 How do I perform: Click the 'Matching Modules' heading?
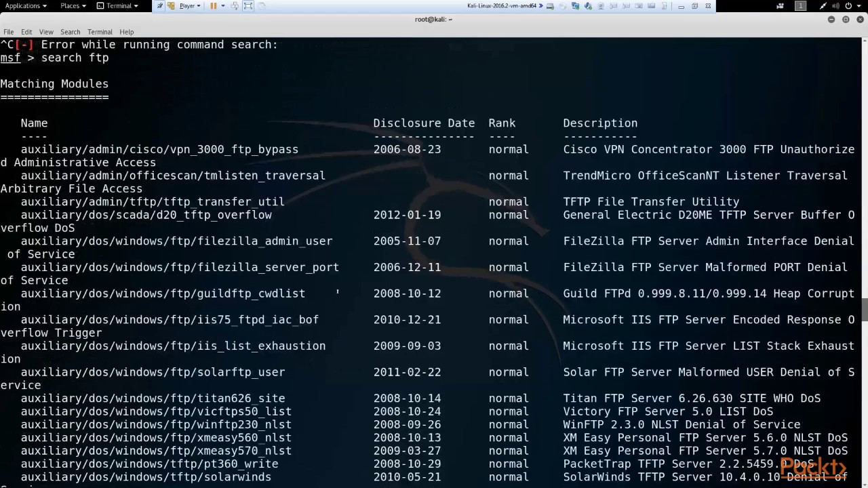pyautogui.click(x=54, y=84)
